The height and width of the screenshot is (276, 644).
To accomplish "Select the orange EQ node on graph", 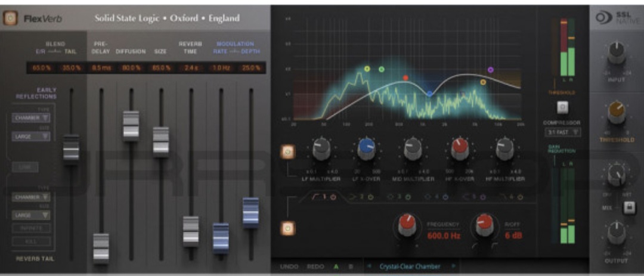I will click(483, 82).
